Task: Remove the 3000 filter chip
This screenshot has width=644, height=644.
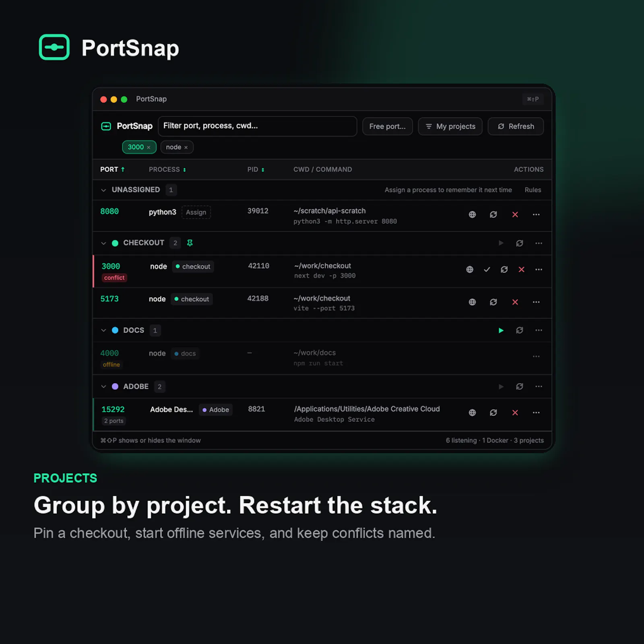Action: (x=149, y=147)
